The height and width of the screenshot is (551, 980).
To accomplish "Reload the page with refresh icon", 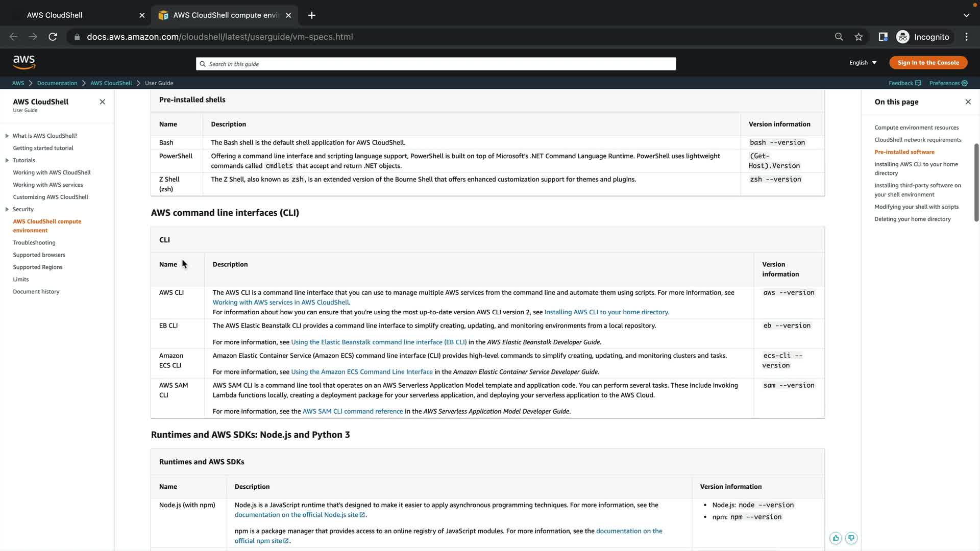I will click(53, 37).
